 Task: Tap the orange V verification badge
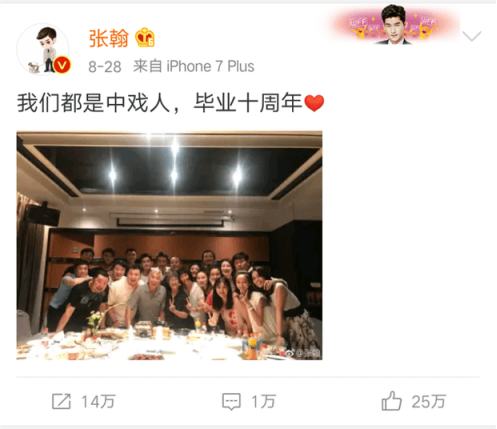[62, 65]
